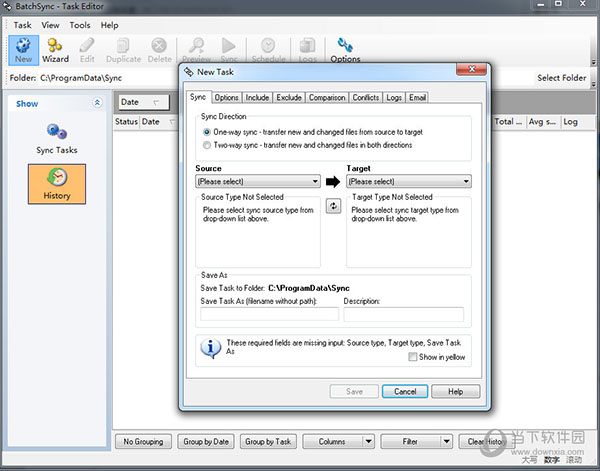Open the Columns button dropdown arrow
The width and height of the screenshot is (600, 471).
click(x=368, y=442)
